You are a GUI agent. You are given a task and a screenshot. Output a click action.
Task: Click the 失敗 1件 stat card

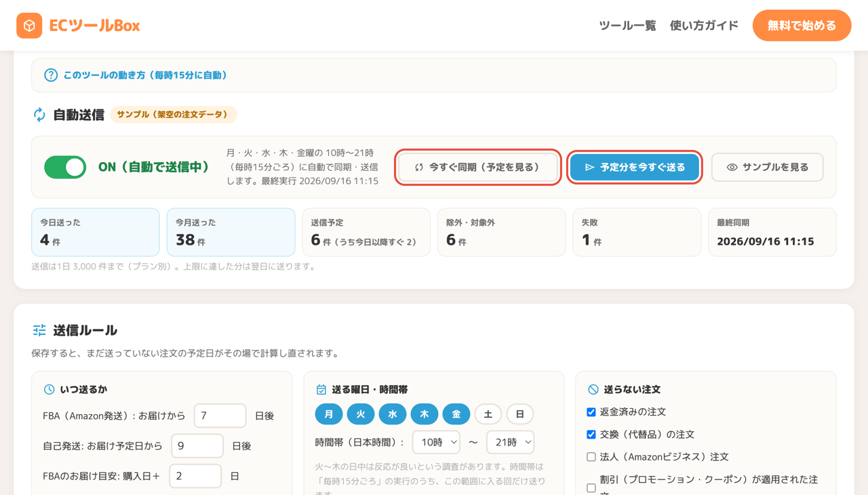[637, 232]
